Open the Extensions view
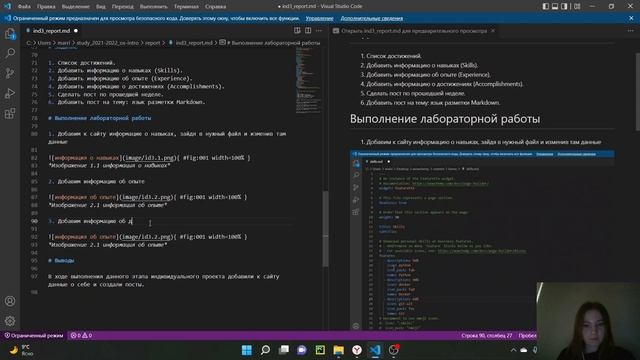The image size is (640, 360). (x=10, y=113)
